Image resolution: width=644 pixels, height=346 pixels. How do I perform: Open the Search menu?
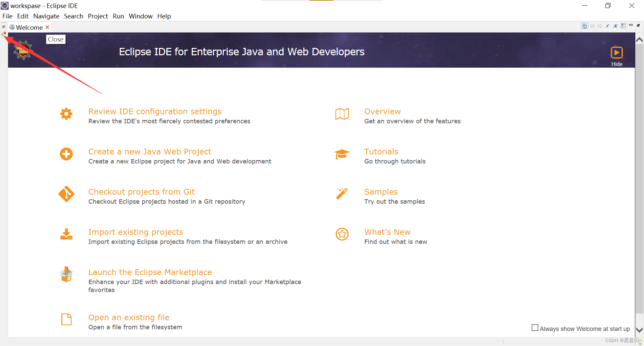pyautogui.click(x=73, y=16)
